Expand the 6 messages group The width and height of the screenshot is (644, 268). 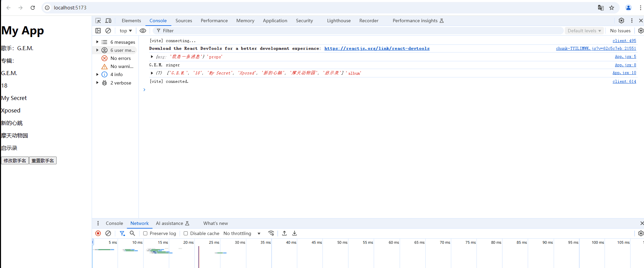[x=97, y=42]
